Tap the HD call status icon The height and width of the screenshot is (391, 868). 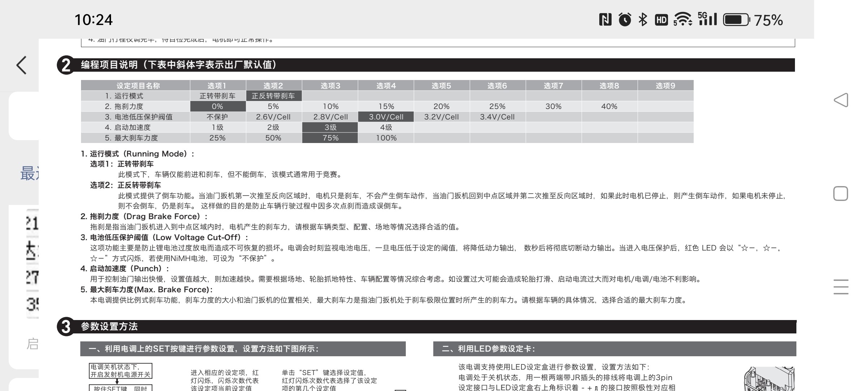661,20
